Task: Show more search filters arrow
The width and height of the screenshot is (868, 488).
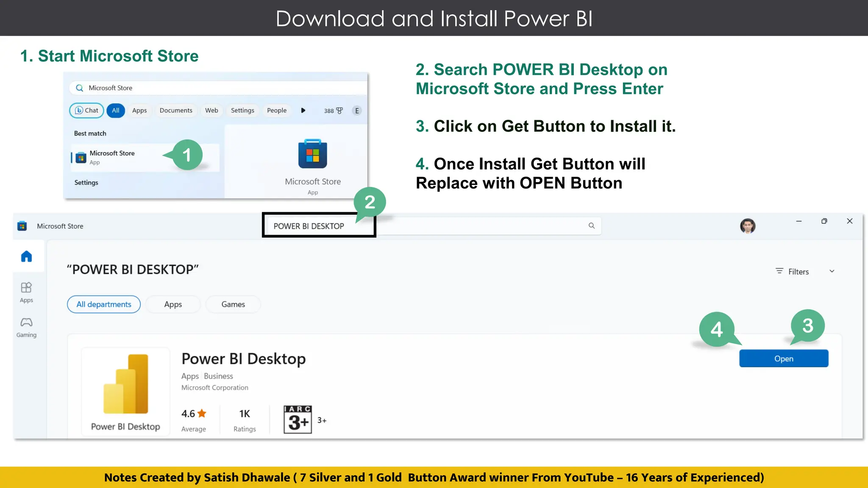Action: 303,111
